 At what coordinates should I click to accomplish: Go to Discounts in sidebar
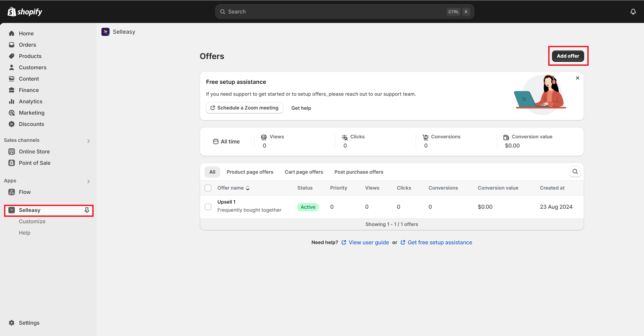[31, 124]
